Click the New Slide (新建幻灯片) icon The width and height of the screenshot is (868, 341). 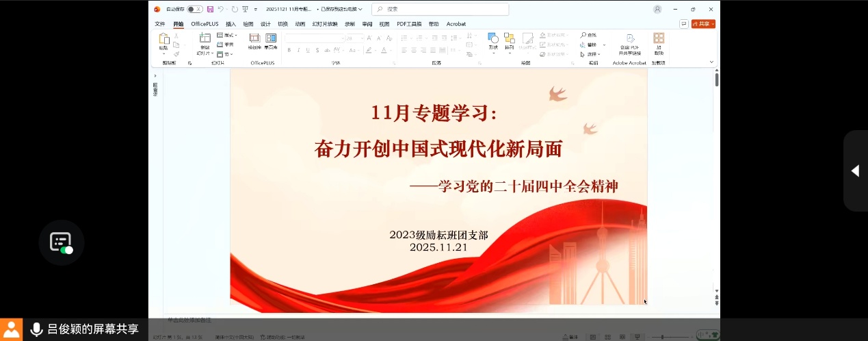(x=205, y=39)
